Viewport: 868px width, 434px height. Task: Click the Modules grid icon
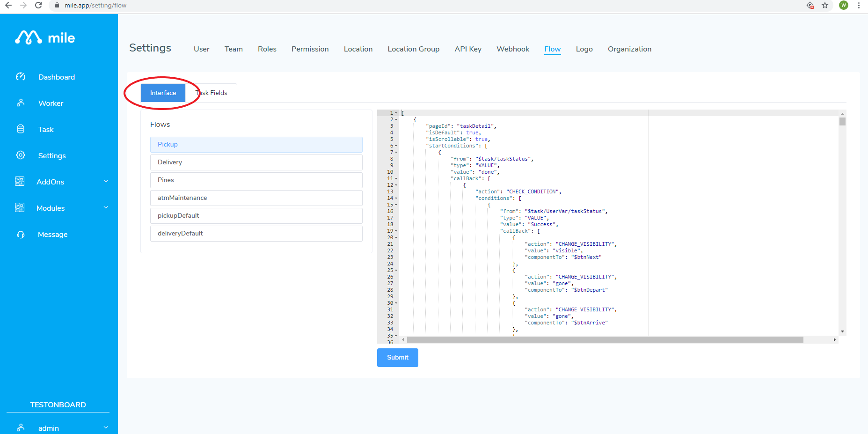point(20,207)
